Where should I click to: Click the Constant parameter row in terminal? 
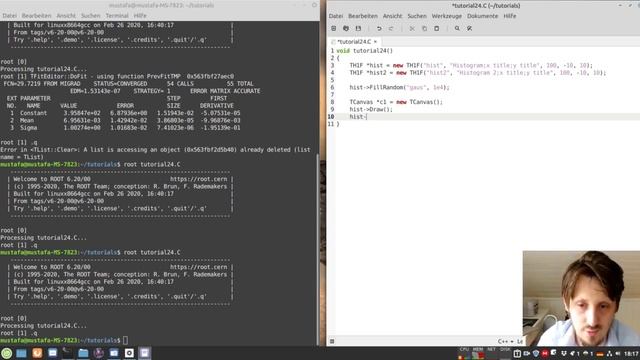point(124,113)
